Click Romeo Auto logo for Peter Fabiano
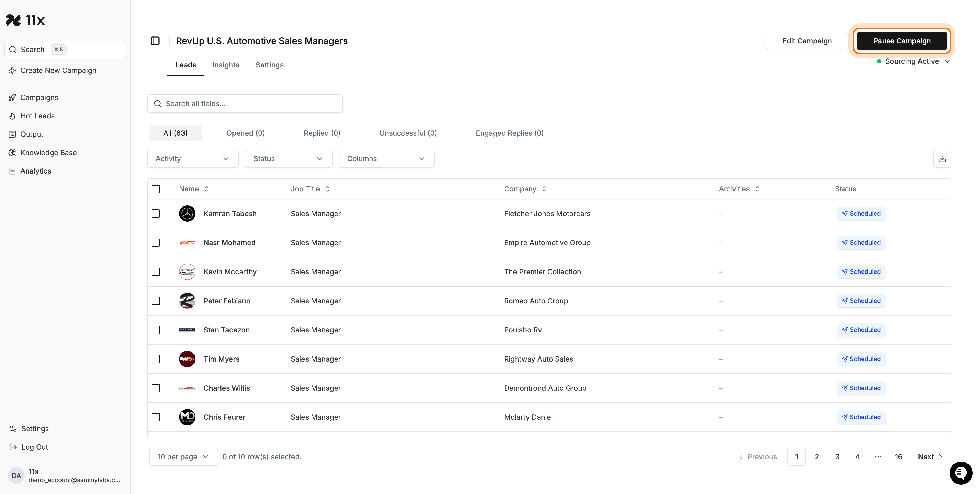The image size is (980, 494). [187, 301]
